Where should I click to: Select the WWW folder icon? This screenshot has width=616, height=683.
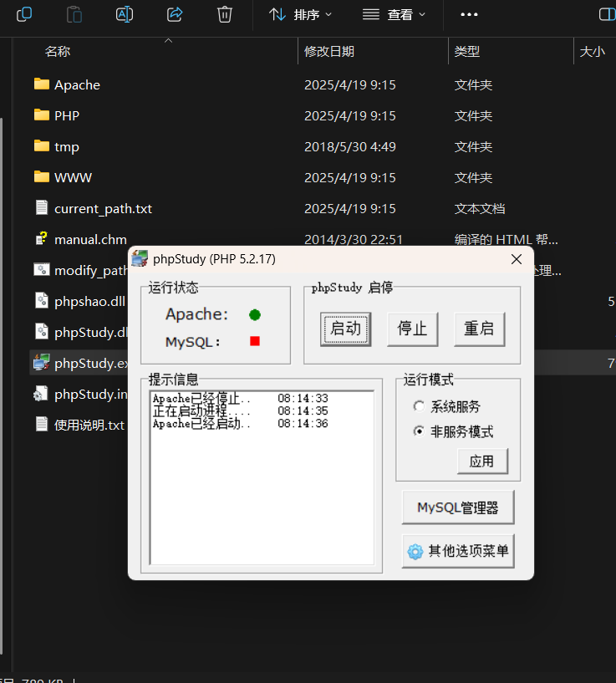[x=42, y=176]
